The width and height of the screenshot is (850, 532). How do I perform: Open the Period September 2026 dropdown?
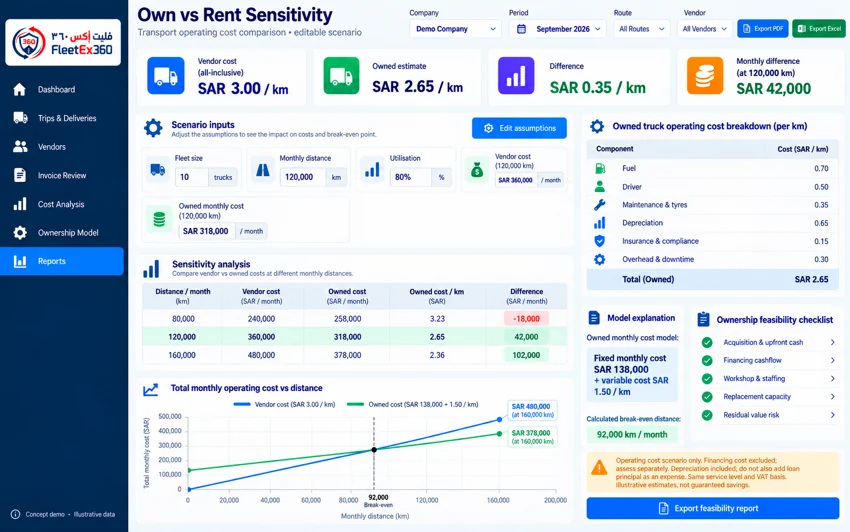click(x=558, y=29)
